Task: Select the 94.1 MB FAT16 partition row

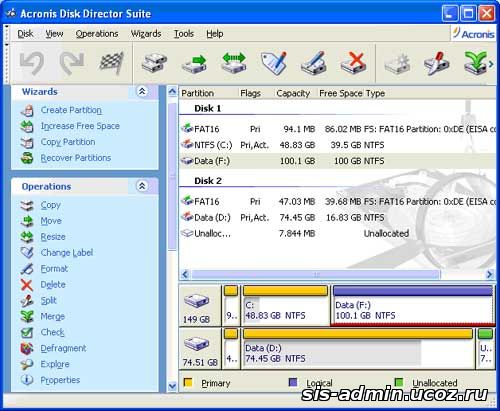Action: [337, 129]
